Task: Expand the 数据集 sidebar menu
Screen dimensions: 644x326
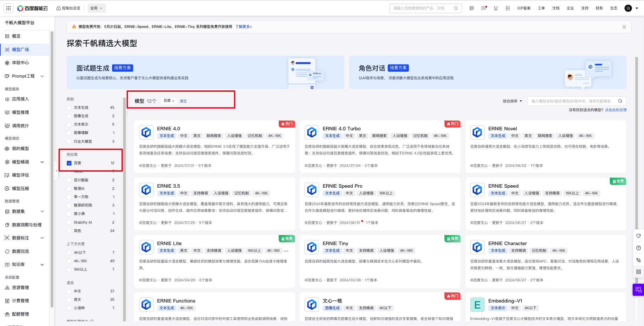Action: [x=42, y=212]
